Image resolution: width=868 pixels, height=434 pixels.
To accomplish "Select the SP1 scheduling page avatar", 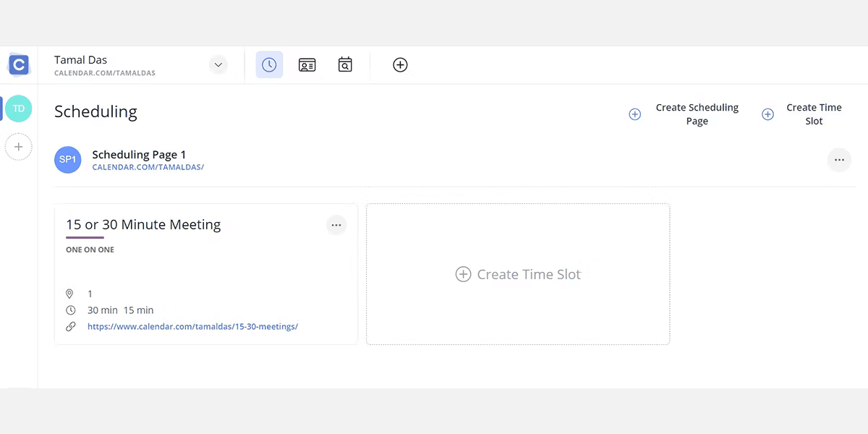I will pyautogui.click(x=68, y=160).
